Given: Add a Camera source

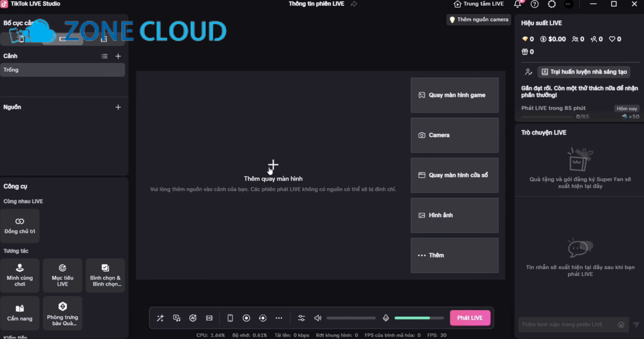Looking at the screenshot, I should tap(455, 135).
